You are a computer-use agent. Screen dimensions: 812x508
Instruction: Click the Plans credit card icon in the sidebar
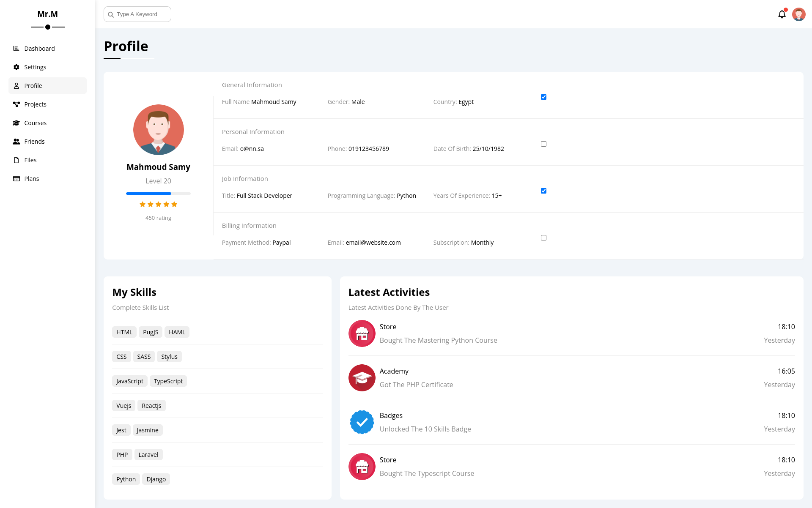(x=16, y=179)
